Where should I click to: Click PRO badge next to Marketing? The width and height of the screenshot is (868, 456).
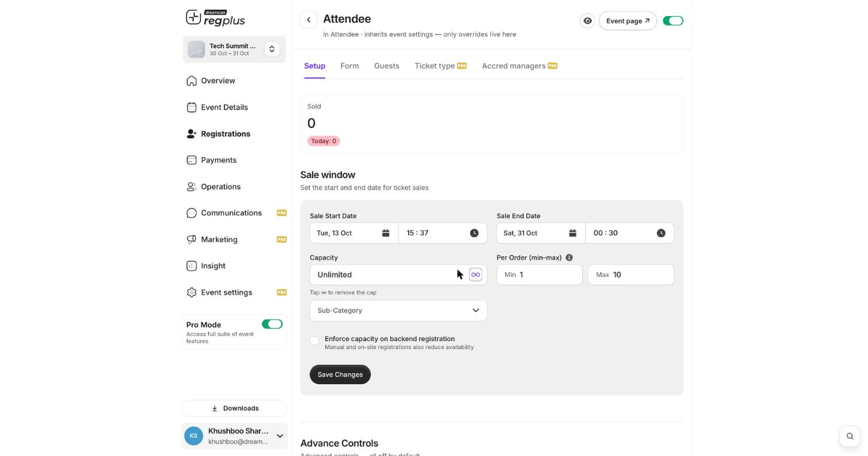pyautogui.click(x=281, y=239)
